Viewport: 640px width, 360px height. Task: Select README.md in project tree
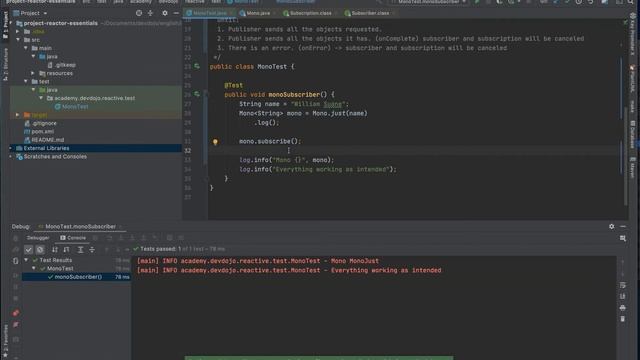tap(43, 140)
